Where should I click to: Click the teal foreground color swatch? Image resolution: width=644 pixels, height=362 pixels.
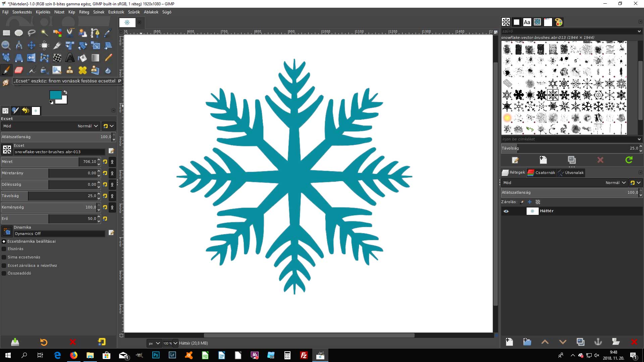point(55,95)
